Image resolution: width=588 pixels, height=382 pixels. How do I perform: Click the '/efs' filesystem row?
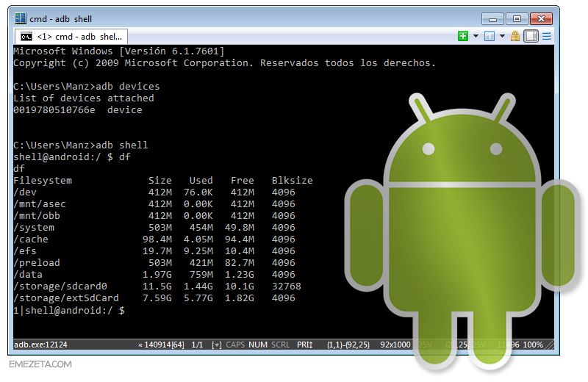154,251
